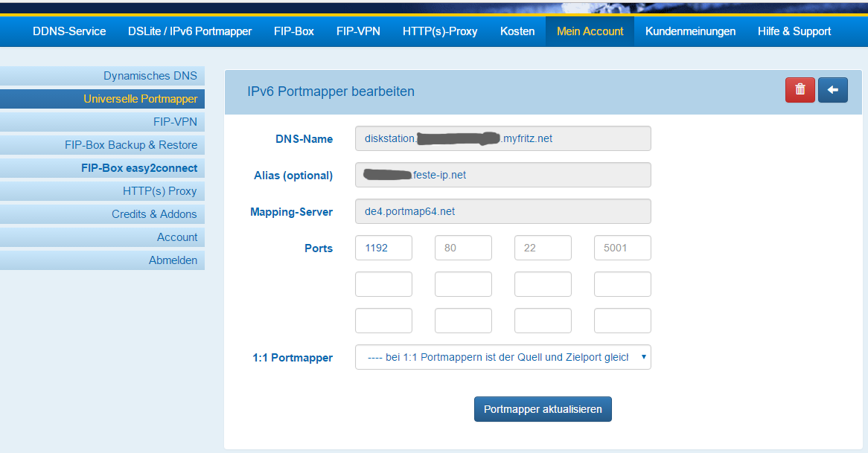This screenshot has height=453, width=868.
Task: Open the DDNS-Service menu item
Action: pos(69,31)
